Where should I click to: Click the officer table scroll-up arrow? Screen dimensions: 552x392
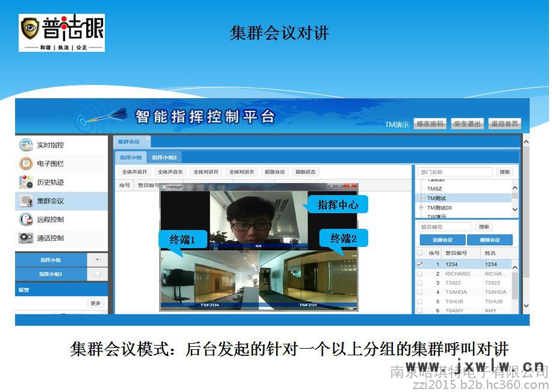(515, 267)
